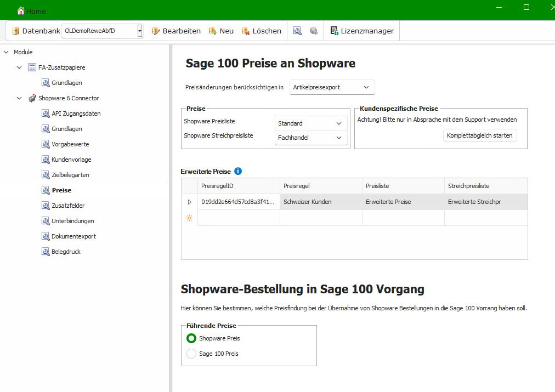
Task: Click the Home house icon
Action: click(21, 11)
